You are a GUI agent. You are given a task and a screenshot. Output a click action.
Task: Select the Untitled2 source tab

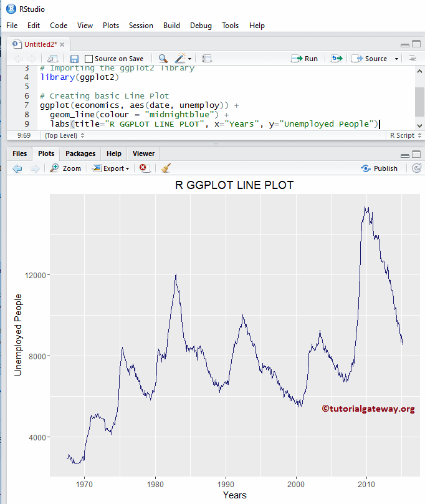pyautogui.click(x=40, y=44)
